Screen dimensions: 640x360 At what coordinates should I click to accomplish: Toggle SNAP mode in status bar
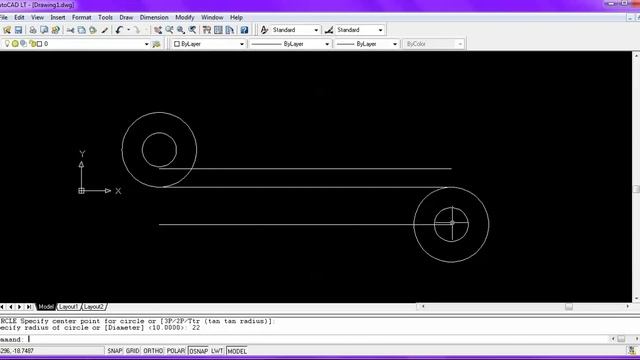(x=115, y=351)
